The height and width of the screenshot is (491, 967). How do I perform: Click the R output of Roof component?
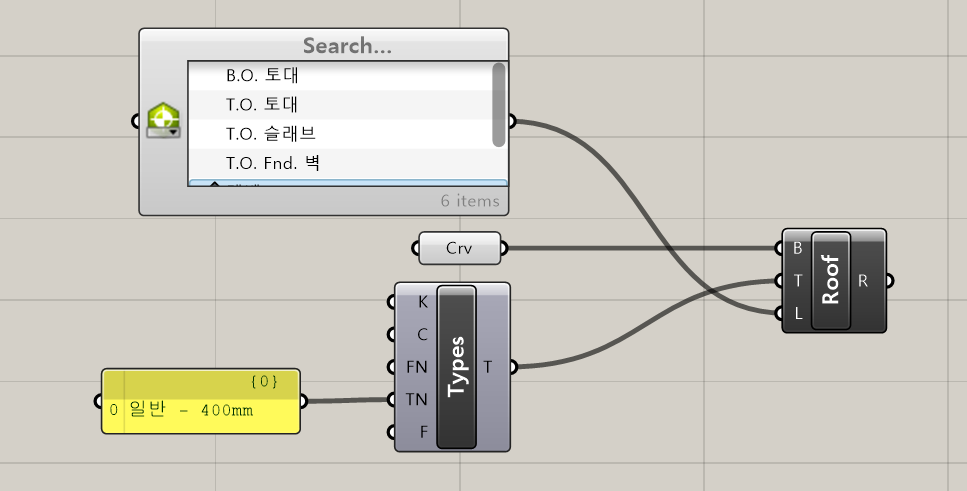[864, 281]
